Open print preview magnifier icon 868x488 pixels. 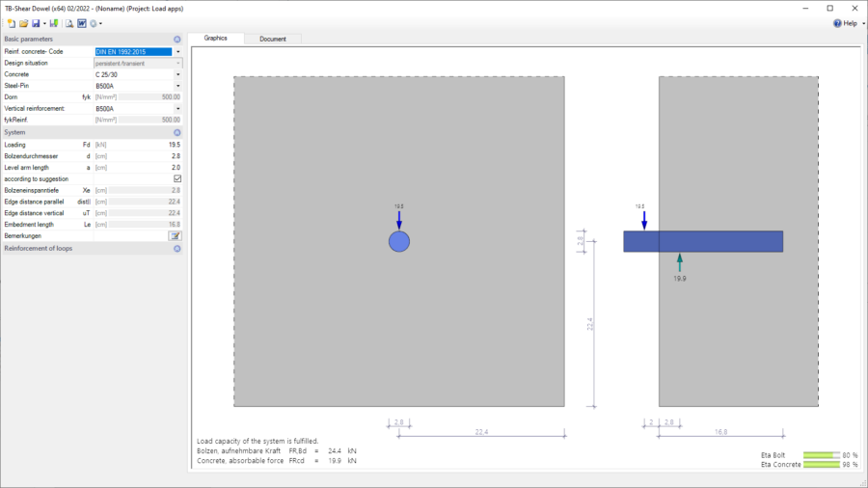69,23
